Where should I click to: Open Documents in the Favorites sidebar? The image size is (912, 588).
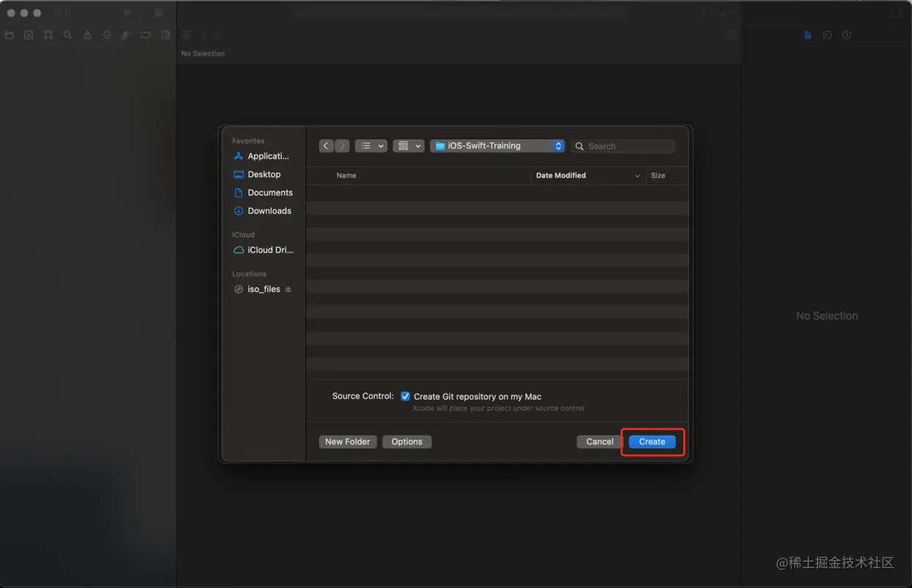[263, 193]
